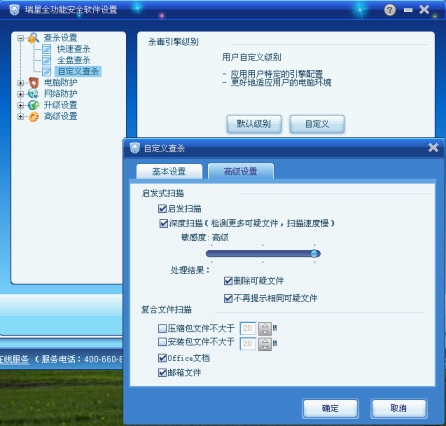Select 升级设置 tree label

pyautogui.click(x=60, y=105)
